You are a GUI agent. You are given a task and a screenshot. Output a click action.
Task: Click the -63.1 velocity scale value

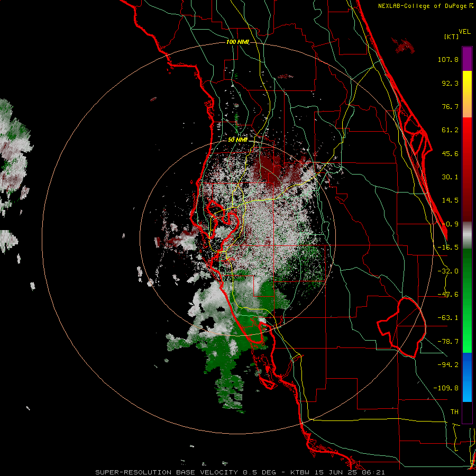[x=448, y=318]
